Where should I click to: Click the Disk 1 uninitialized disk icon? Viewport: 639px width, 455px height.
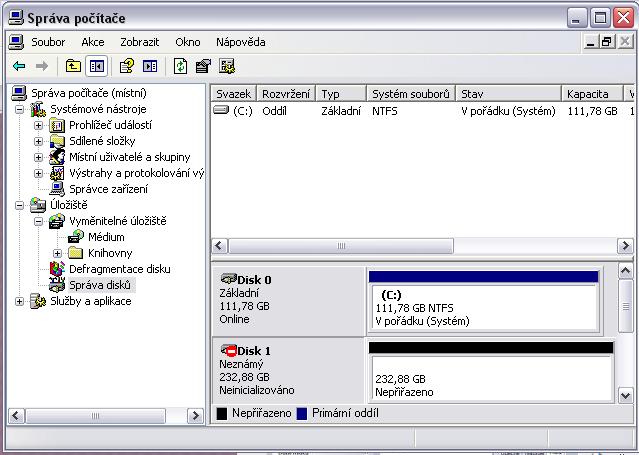click(x=229, y=351)
